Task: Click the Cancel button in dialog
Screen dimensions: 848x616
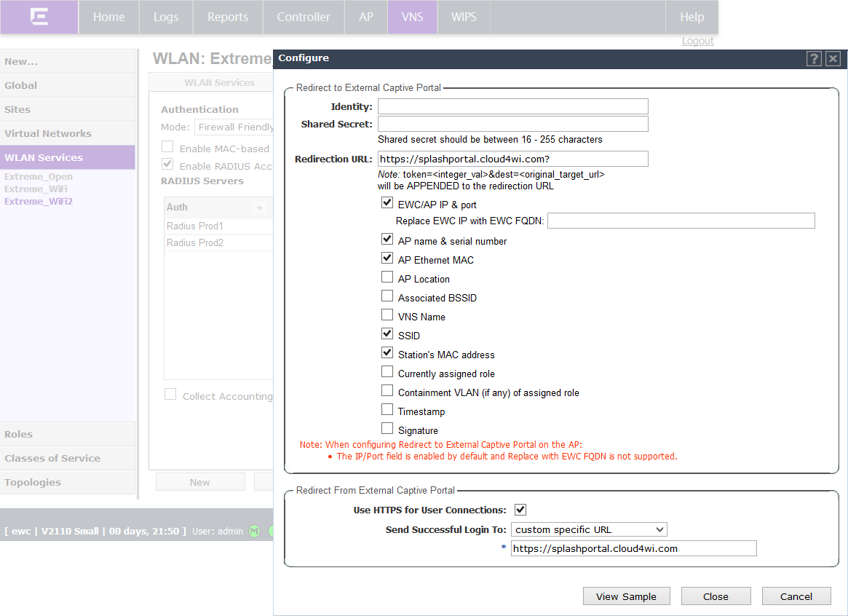Action: [796, 596]
